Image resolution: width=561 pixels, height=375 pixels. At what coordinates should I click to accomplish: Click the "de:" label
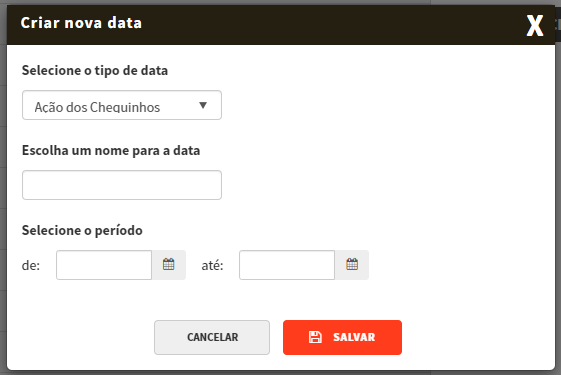(x=31, y=266)
